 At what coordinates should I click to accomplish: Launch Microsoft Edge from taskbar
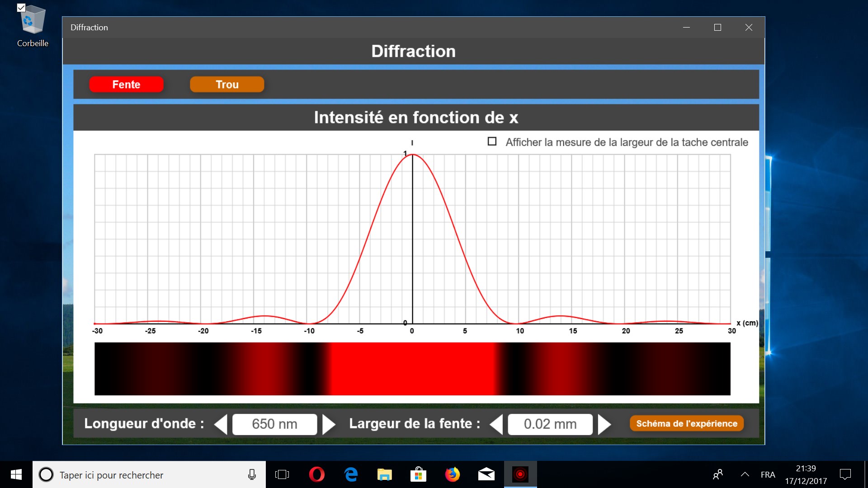(x=351, y=474)
